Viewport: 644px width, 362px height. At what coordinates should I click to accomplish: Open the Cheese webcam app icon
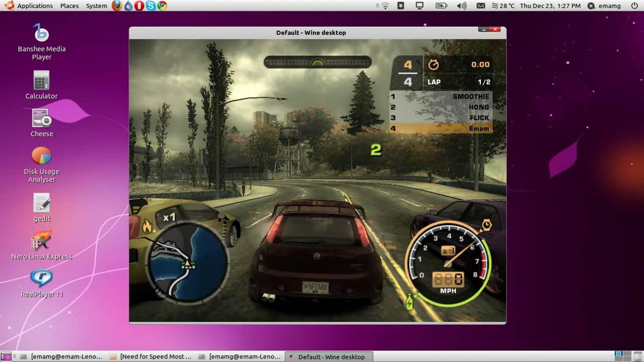pos(41,123)
